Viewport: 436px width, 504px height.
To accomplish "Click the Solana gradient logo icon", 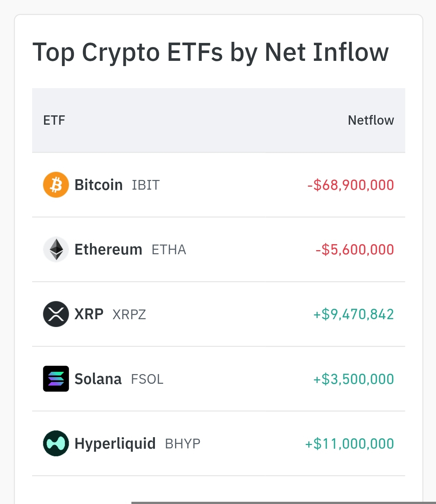I will [56, 379].
